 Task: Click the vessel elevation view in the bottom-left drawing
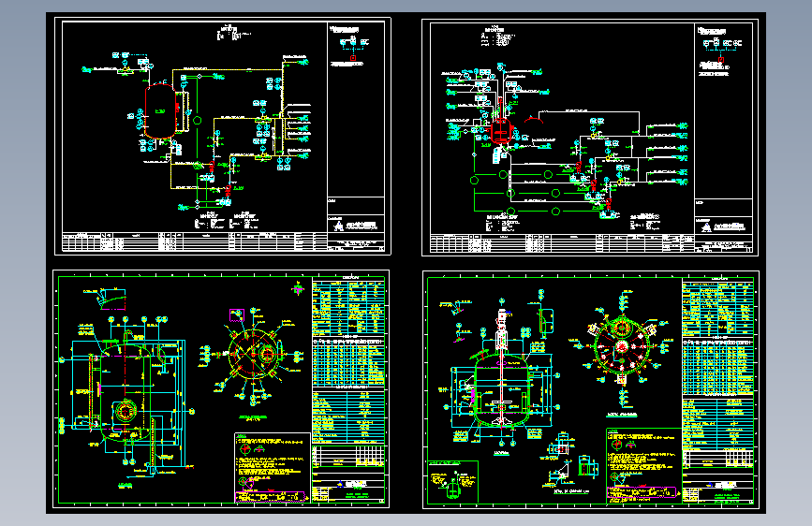click(125, 393)
